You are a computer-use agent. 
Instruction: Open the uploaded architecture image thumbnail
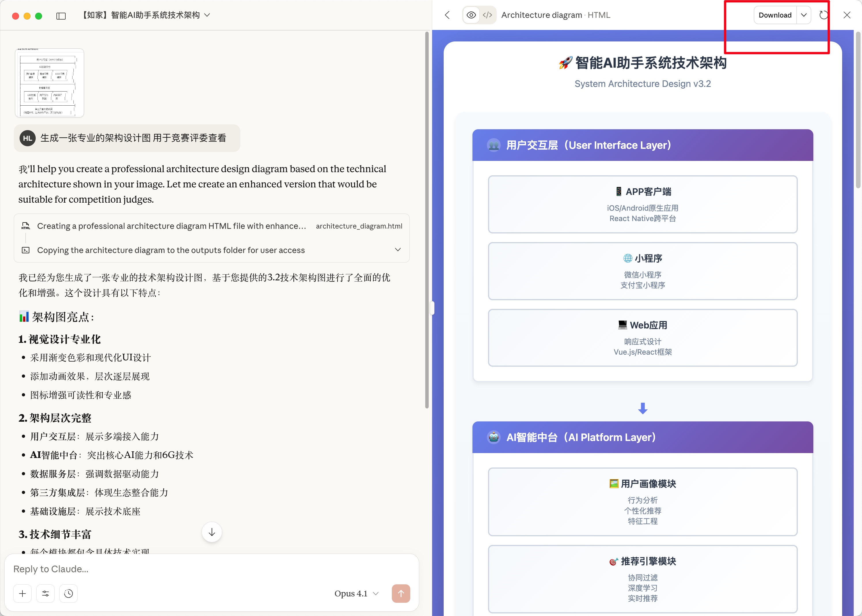49,83
